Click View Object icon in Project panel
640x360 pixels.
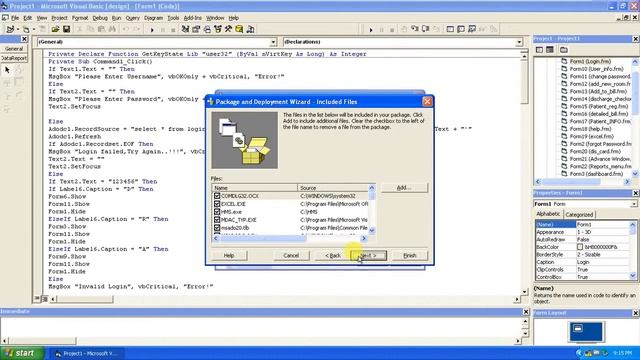point(550,50)
